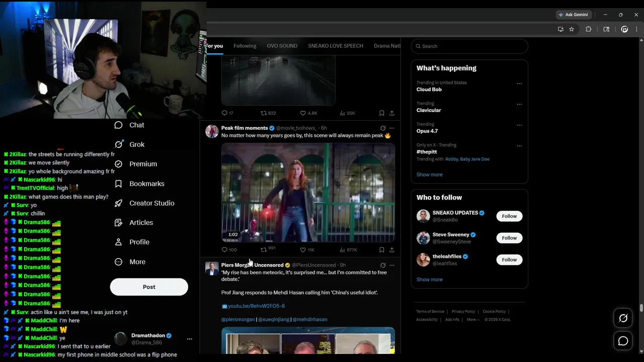Repost the Peak film moments tweet (991)
Viewport: 644px width, 362px height.
268,249
